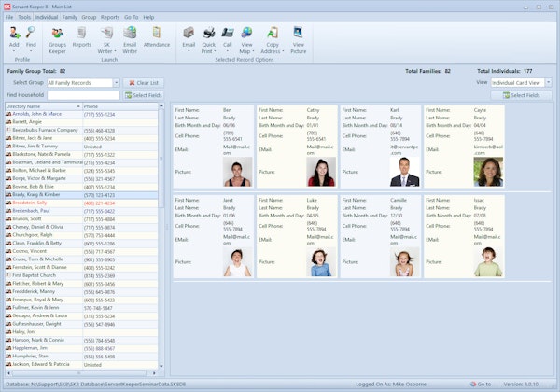560x392 pixels.
Task: Launch the Reports icon in toolbar
Action: pyautogui.click(x=82, y=34)
